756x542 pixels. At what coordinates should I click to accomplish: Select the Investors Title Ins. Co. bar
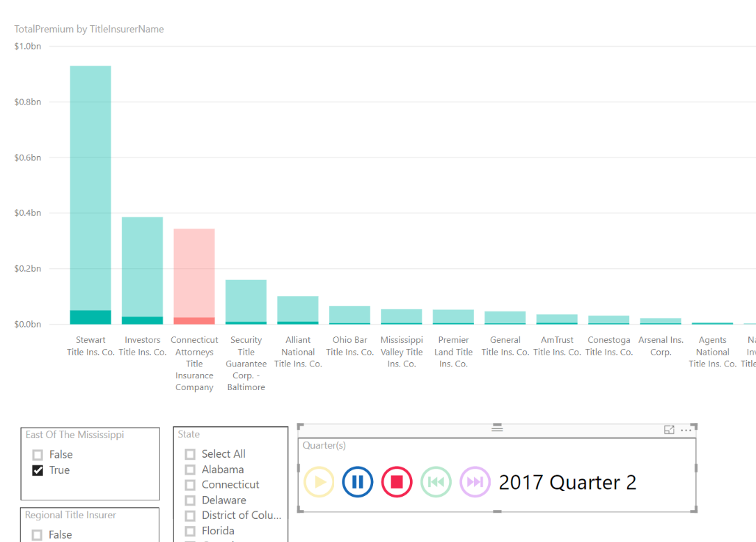pyautogui.click(x=142, y=270)
